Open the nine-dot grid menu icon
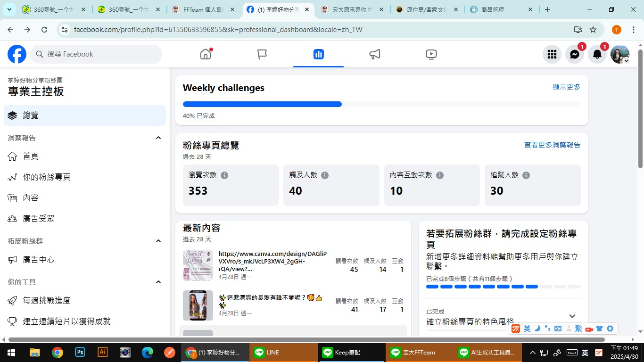This screenshot has width=644, height=362. click(552, 54)
